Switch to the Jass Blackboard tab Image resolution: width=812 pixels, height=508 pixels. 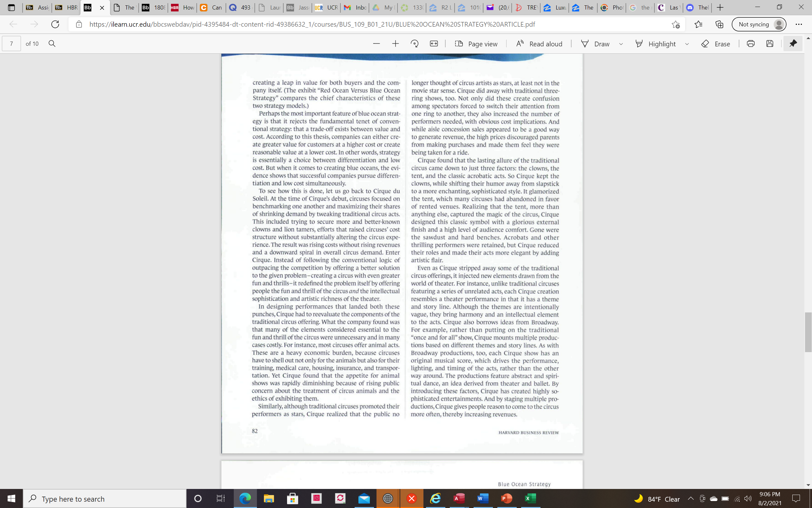[298, 7]
